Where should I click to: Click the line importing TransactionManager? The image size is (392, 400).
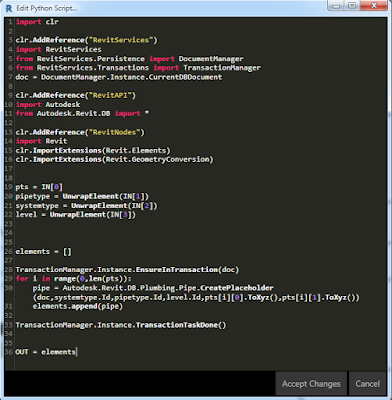pos(138,68)
